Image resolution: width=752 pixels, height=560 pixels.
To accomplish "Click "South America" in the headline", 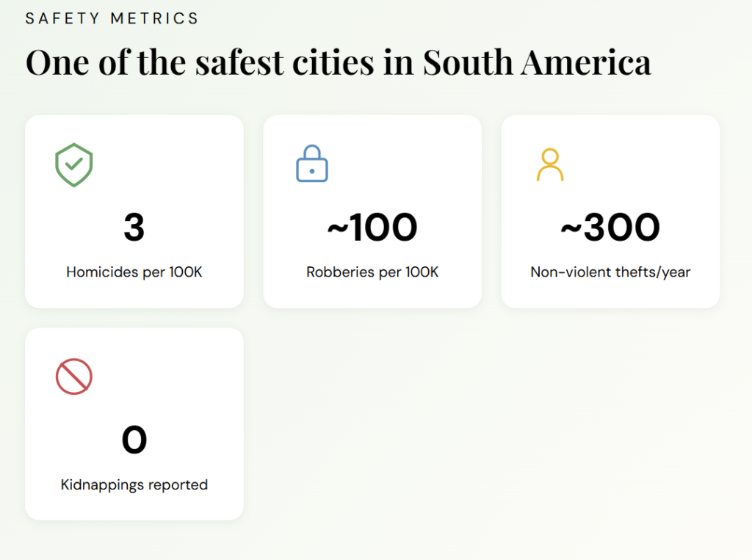I will pos(537,62).
